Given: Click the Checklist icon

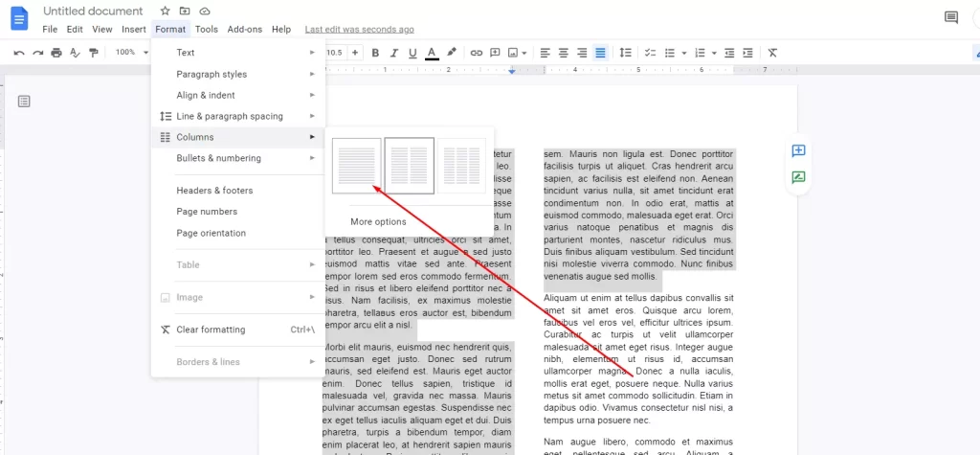Looking at the screenshot, I should (651, 53).
